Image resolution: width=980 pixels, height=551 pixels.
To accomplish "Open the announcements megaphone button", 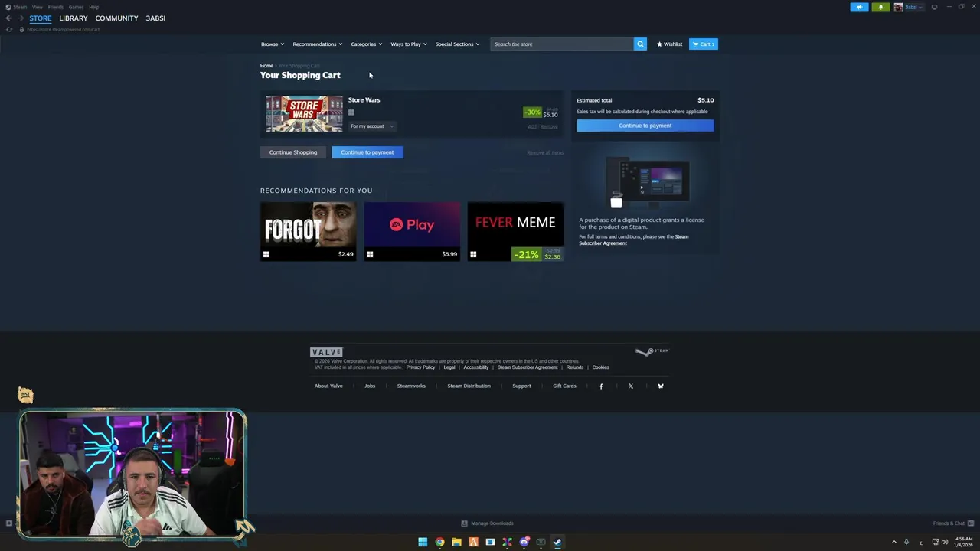I will point(859,7).
